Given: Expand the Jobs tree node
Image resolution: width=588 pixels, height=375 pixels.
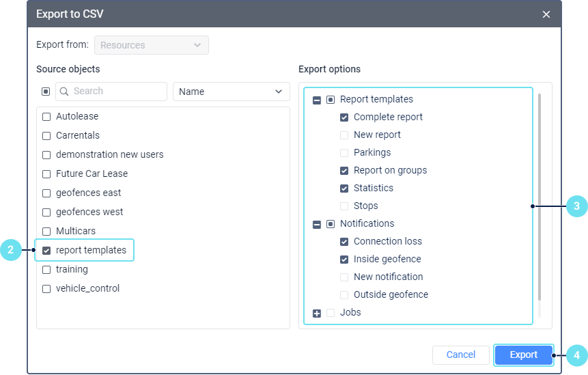Looking at the screenshot, I should pos(317,313).
